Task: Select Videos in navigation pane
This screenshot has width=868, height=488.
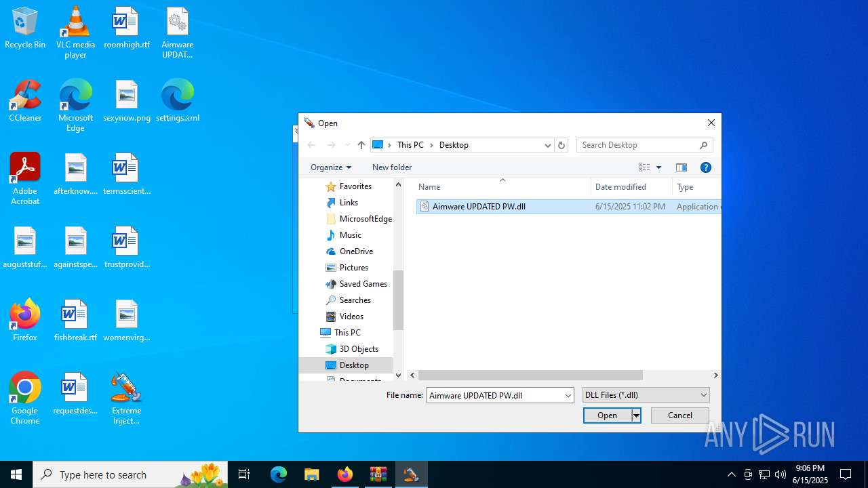Action: click(351, 317)
